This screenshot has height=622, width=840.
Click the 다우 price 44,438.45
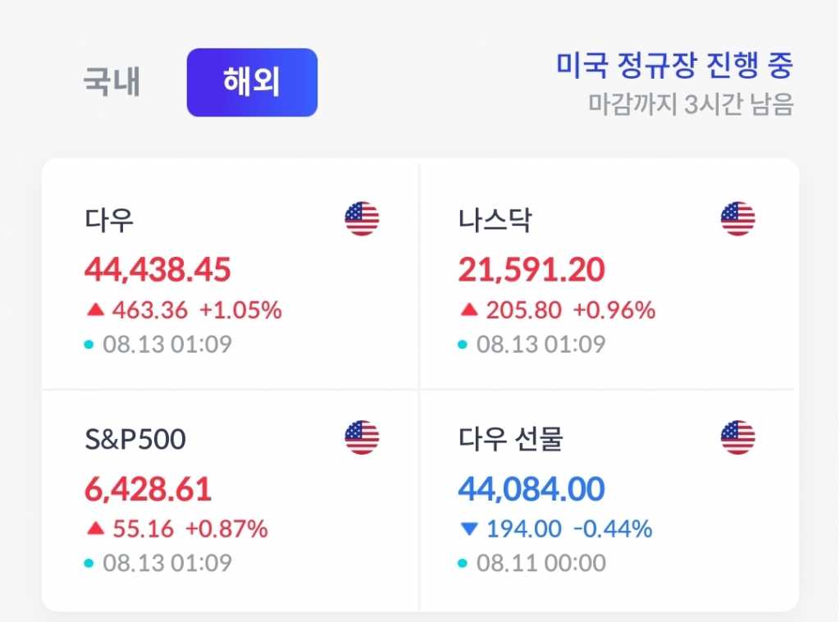[x=157, y=269]
